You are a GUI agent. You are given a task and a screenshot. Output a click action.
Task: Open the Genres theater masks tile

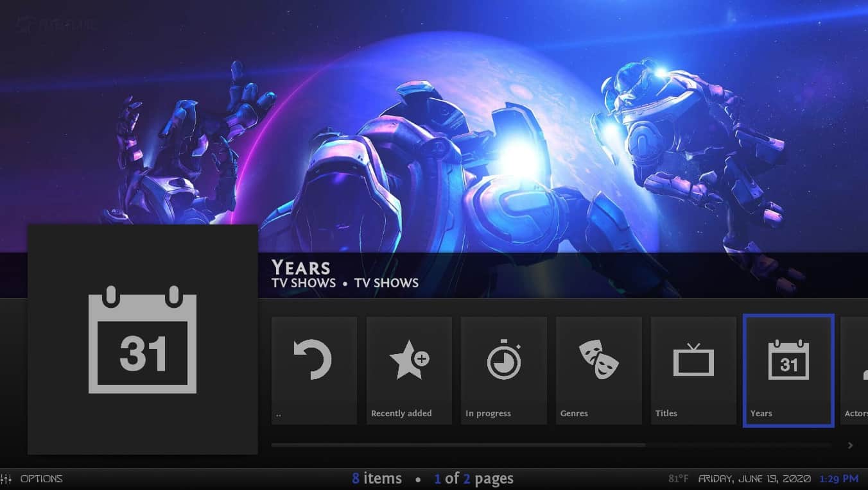(599, 370)
